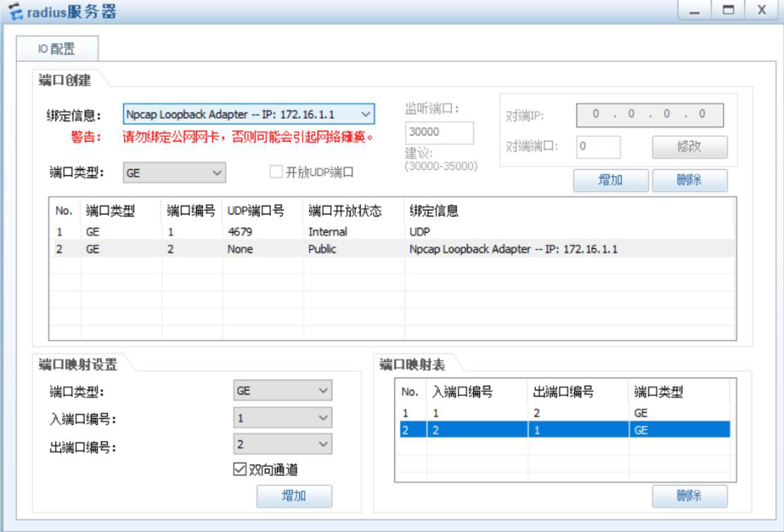Maximize the radius server window
Viewport: 784px width, 532px height.
728,10
